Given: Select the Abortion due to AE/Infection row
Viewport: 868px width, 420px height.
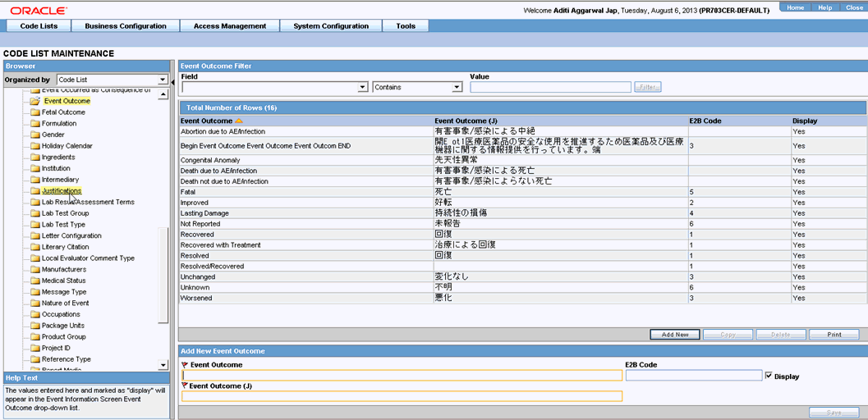Looking at the screenshot, I should point(522,131).
